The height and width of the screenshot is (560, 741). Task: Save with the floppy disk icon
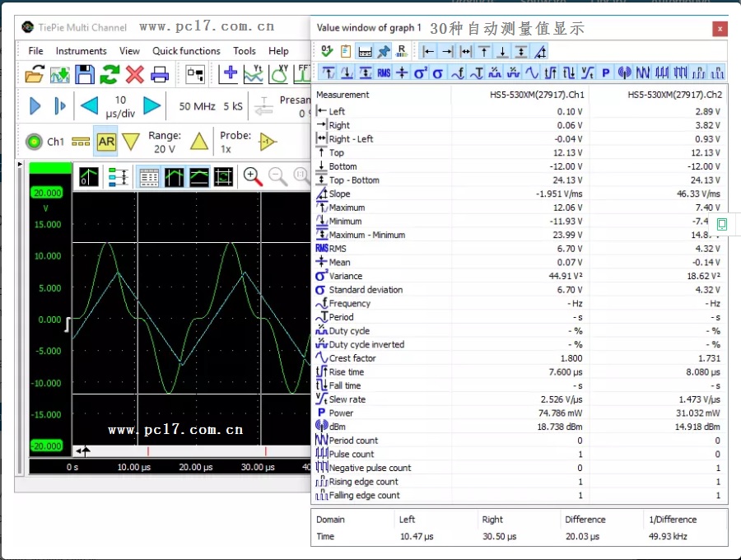tap(85, 75)
